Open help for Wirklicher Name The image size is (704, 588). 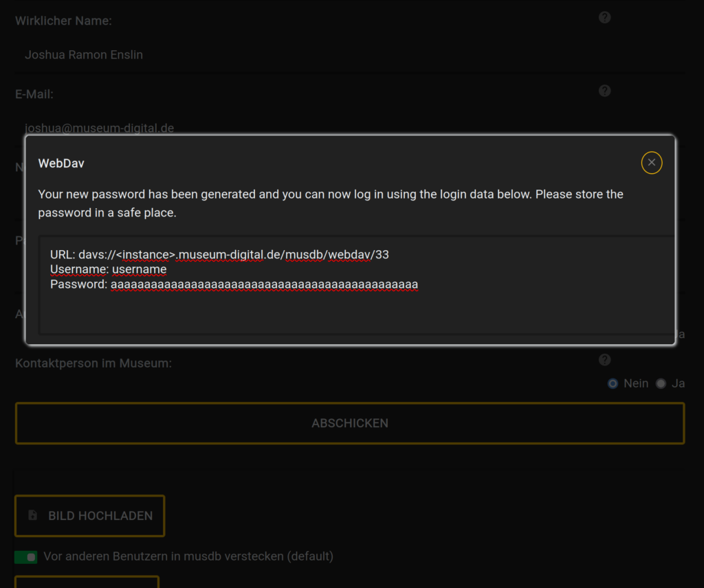(605, 17)
